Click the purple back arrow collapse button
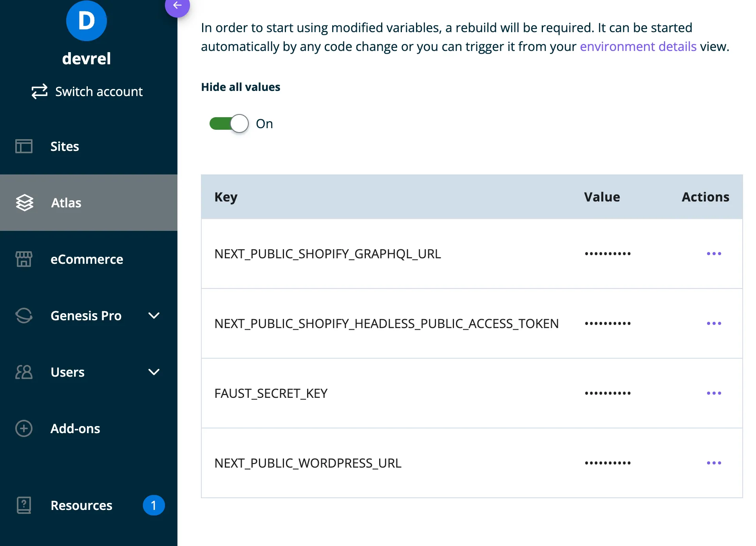756x546 pixels. (177, 5)
